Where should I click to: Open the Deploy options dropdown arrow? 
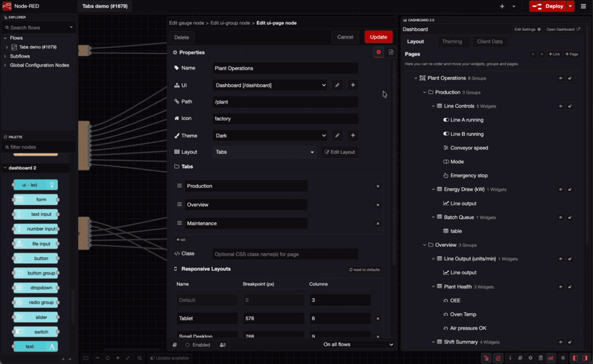tap(570, 6)
